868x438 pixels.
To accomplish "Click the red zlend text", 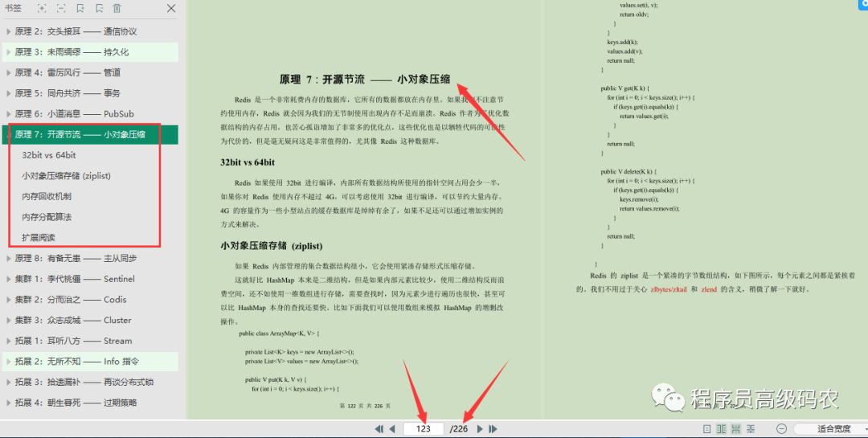I will [709, 289].
